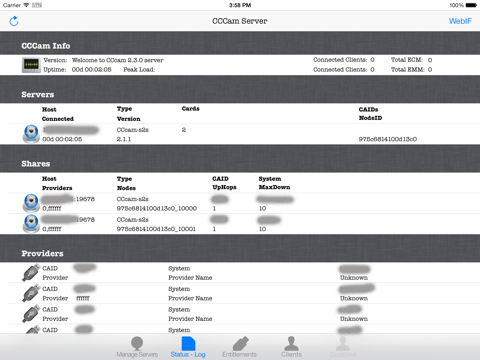Screen dimensions: 480x360
Task: Open the WebIF link
Action: 460,21
